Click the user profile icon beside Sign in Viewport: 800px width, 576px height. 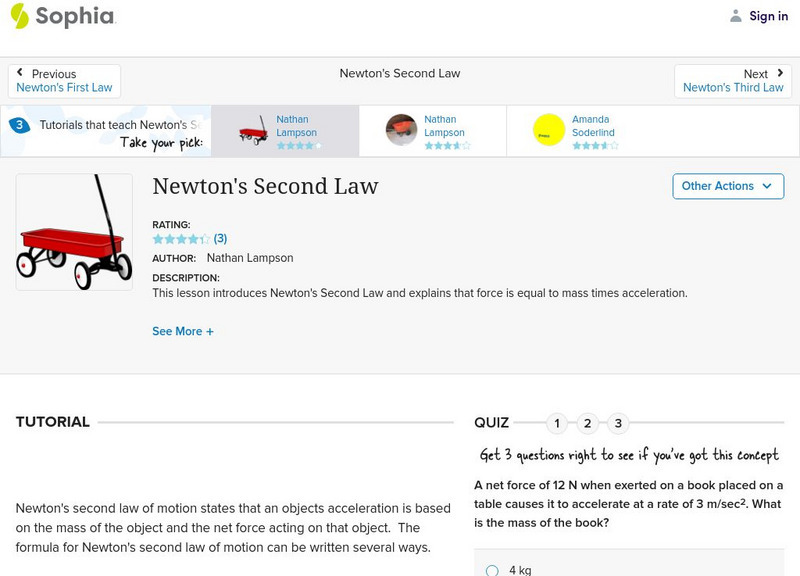click(736, 16)
